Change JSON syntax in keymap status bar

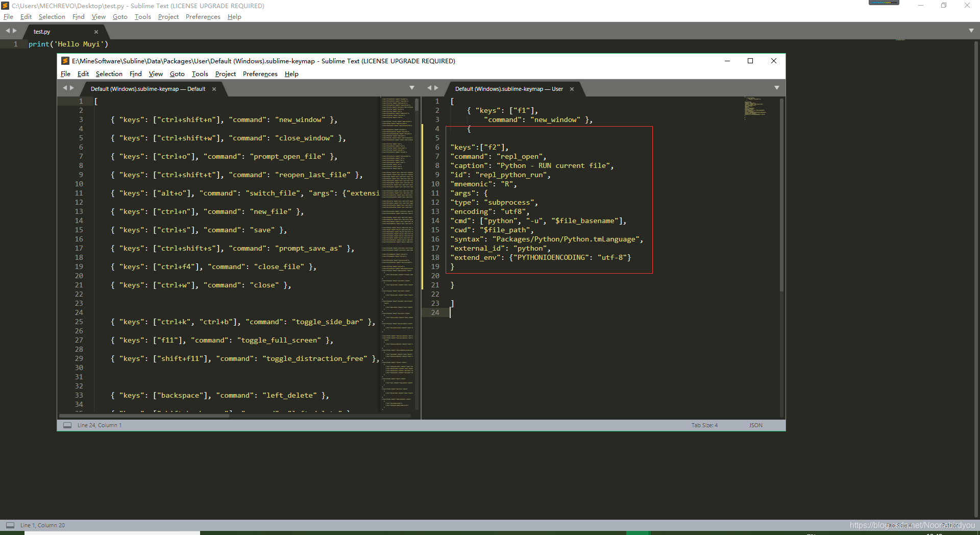tap(756, 425)
